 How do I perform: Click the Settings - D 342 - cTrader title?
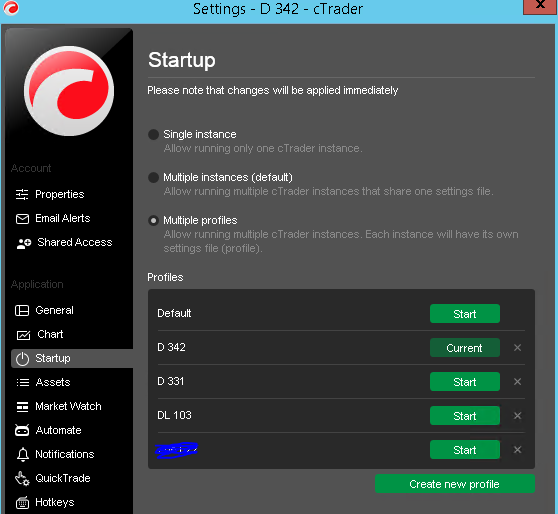click(278, 9)
